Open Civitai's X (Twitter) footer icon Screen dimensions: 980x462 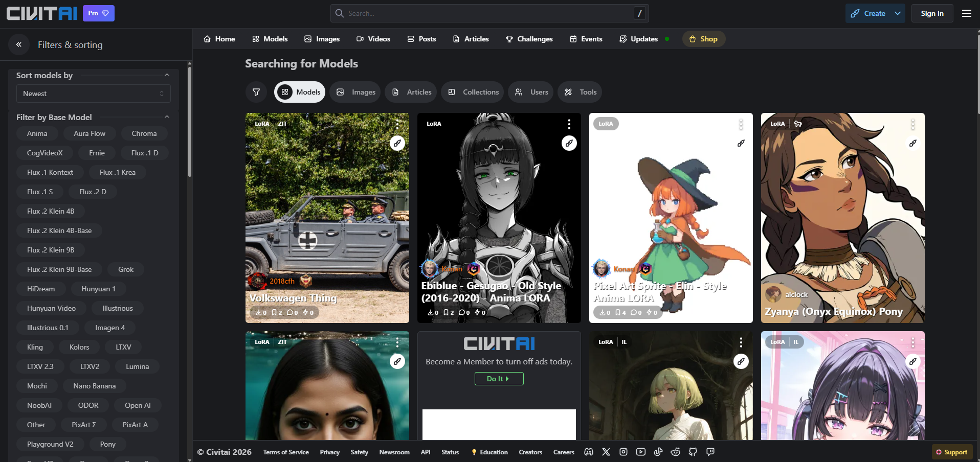(x=606, y=452)
